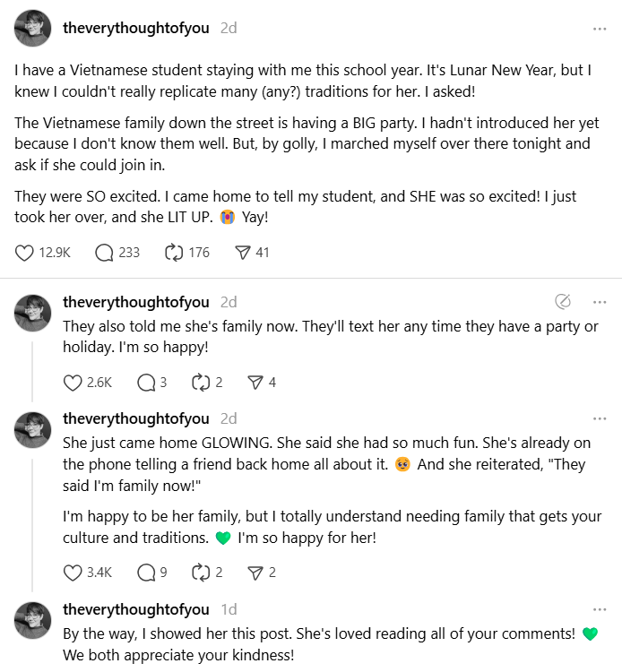This screenshot has width=622, height=672.
Task: Click comment icon on the reply with 3 comments
Action: (x=146, y=383)
